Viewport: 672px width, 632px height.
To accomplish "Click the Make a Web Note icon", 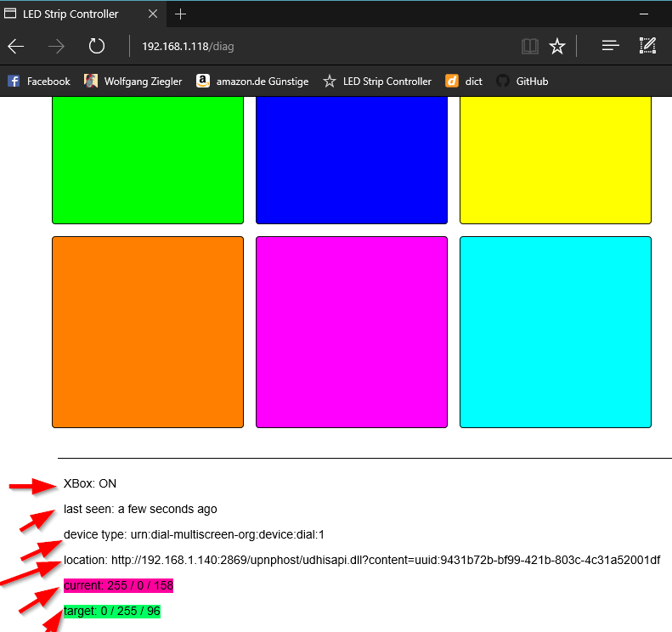I will pyautogui.click(x=647, y=47).
